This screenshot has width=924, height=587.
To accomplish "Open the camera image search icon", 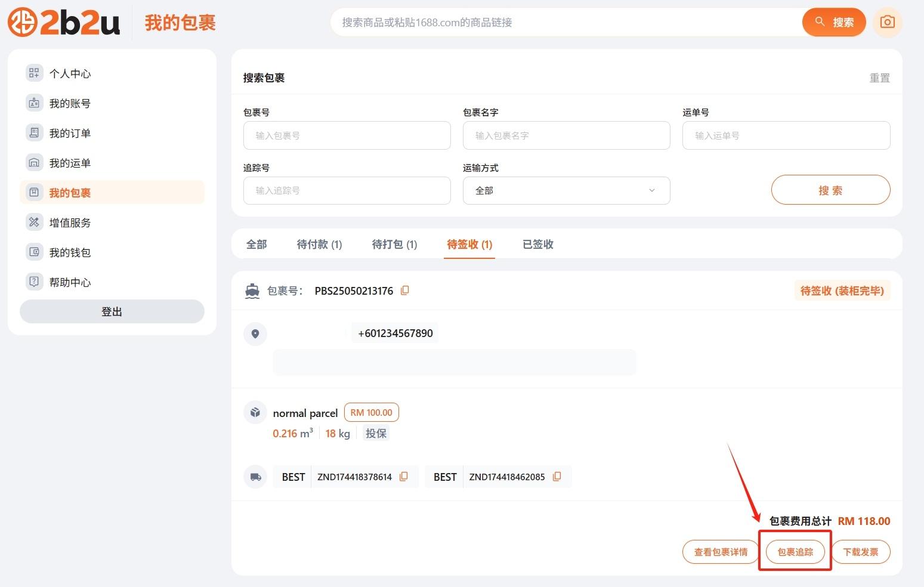I will [887, 21].
